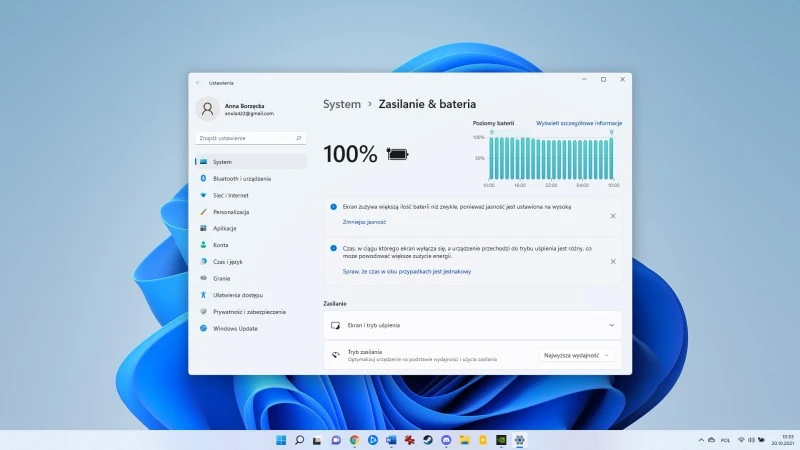Click the 100% battery icon

[397, 154]
